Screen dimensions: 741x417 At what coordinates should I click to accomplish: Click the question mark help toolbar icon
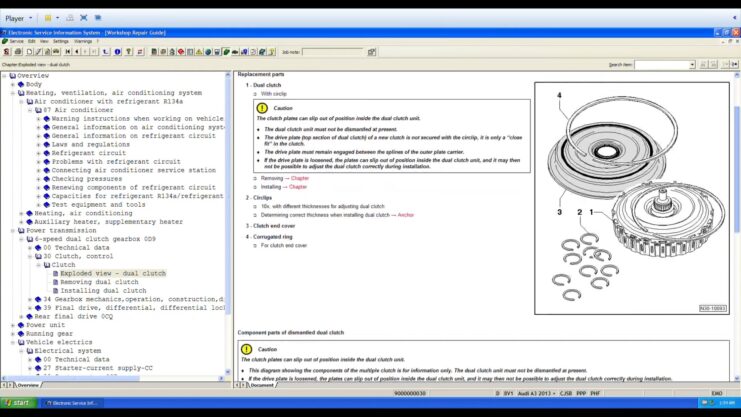coord(128,50)
